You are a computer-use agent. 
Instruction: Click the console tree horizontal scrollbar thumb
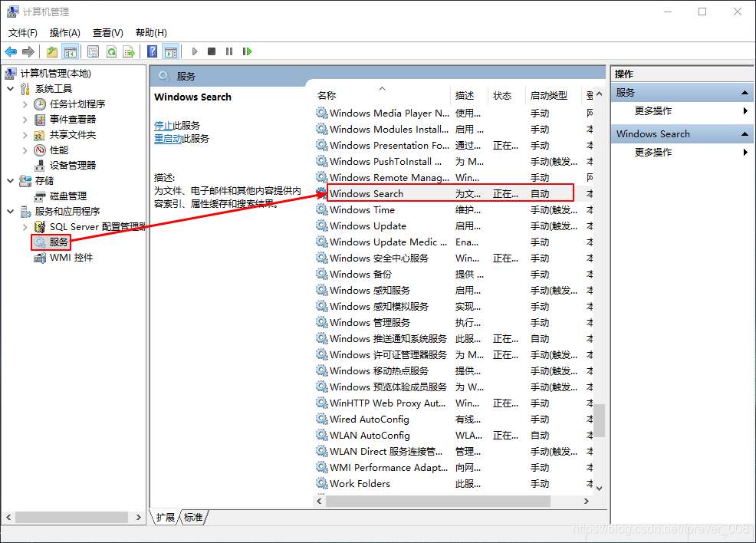click(71, 517)
